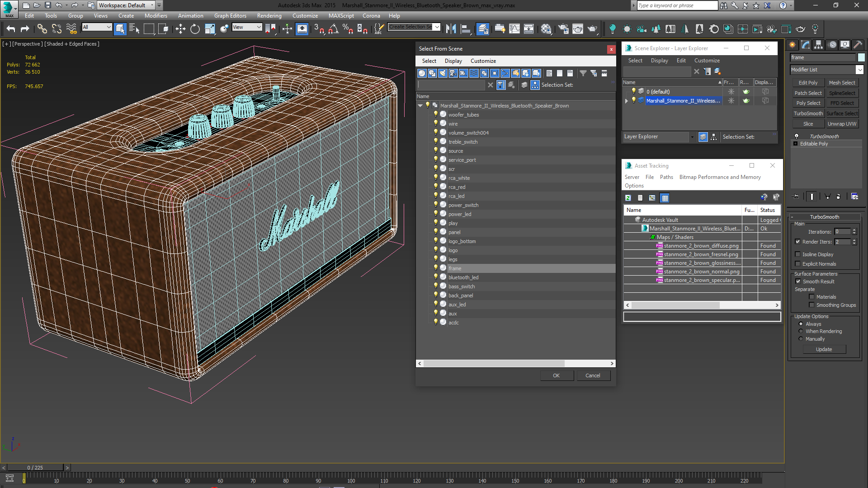Open Rendered Frame Window icon
This screenshot has height=488, width=868.
578,29
